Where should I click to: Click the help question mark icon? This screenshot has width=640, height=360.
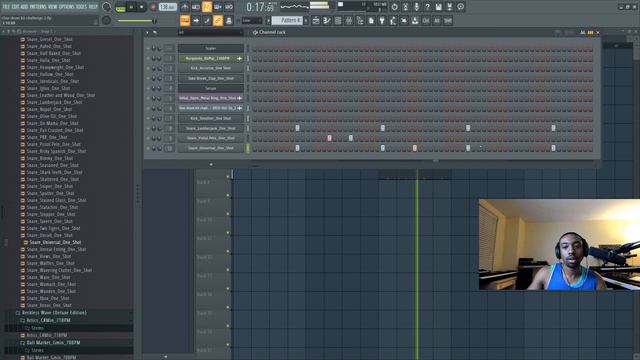427,7
